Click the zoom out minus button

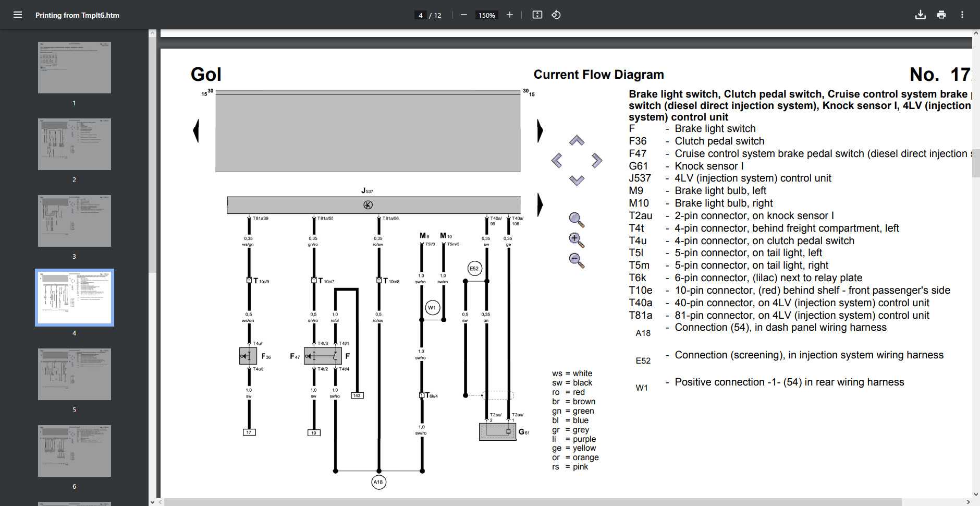(463, 15)
